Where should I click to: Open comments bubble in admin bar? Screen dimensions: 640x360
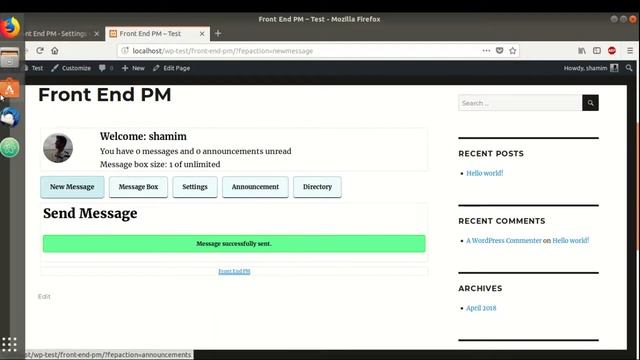(106, 68)
